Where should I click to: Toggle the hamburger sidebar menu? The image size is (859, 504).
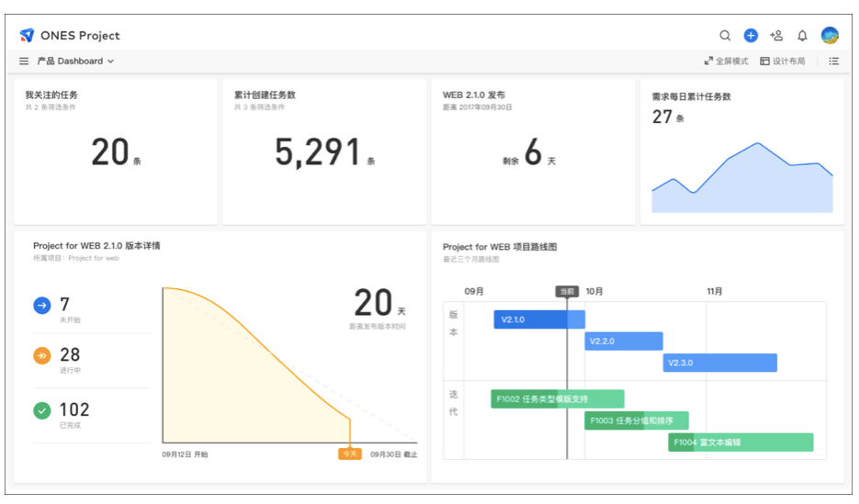(24, 62)
